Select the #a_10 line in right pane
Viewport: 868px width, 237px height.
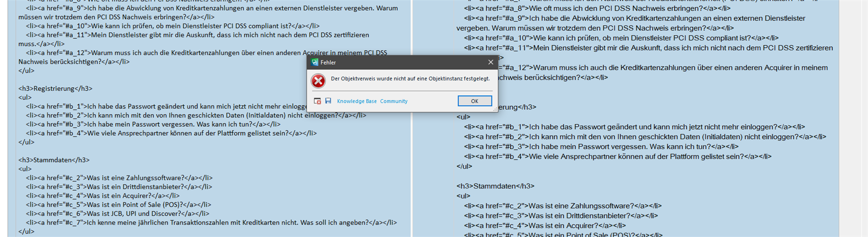[x=621, y=38]
